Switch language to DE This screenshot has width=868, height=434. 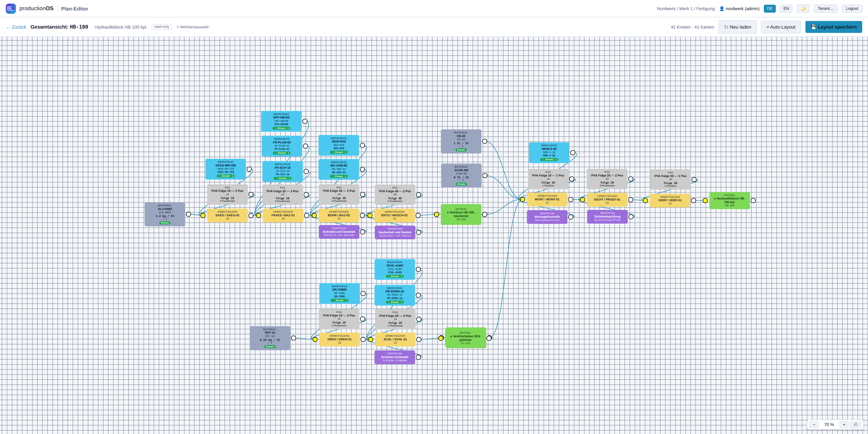tap(770, 8)
